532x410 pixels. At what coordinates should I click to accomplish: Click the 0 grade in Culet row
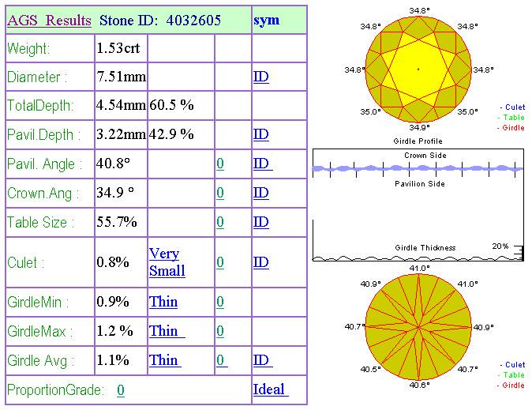click(x=220, y=262)
